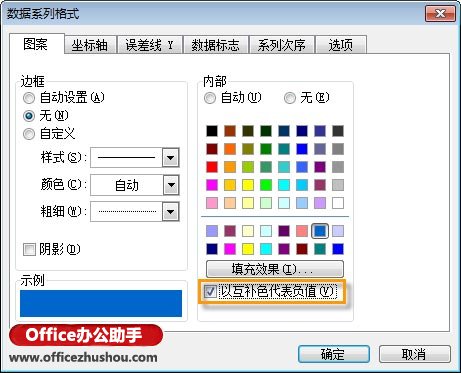Viewport: 461px width, 373px height.
Task: Open the 系列次序 tab
Action: point(281,45)
